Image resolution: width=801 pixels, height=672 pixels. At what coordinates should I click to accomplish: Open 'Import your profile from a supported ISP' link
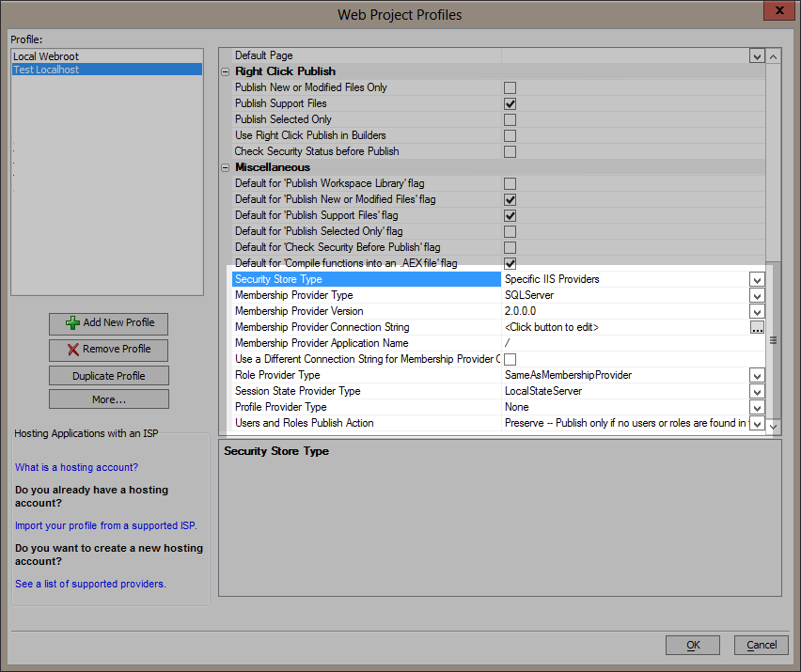(x=105, y=525)
